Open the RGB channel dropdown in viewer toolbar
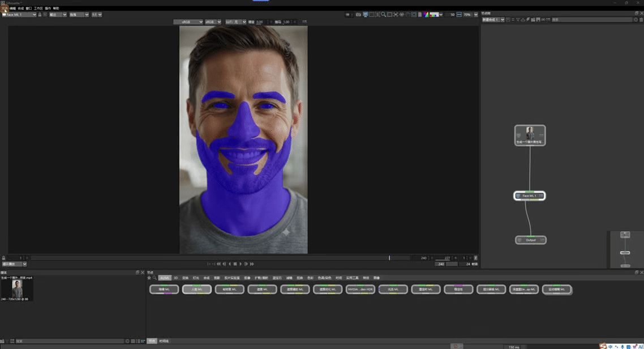 [x=437, y=15]
